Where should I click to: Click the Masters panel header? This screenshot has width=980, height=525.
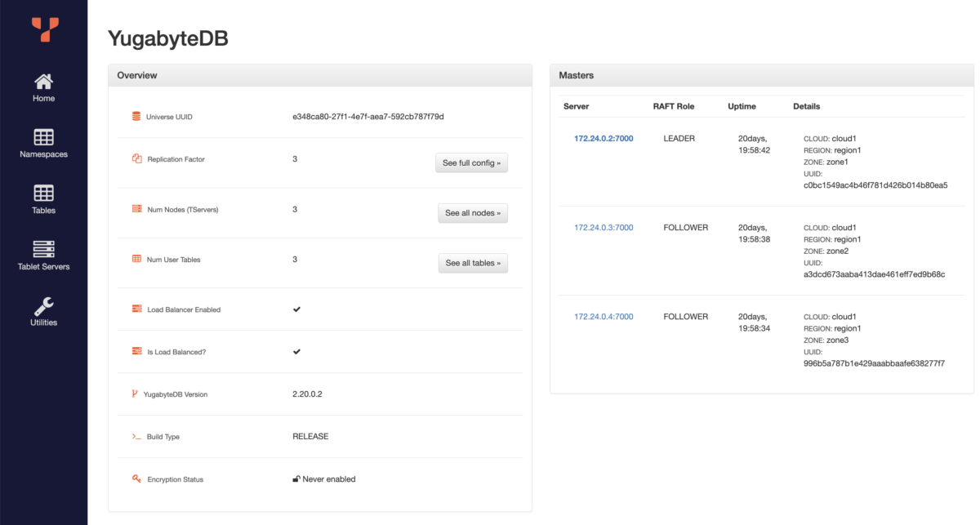pyautogui.click(x=576, y=75)
